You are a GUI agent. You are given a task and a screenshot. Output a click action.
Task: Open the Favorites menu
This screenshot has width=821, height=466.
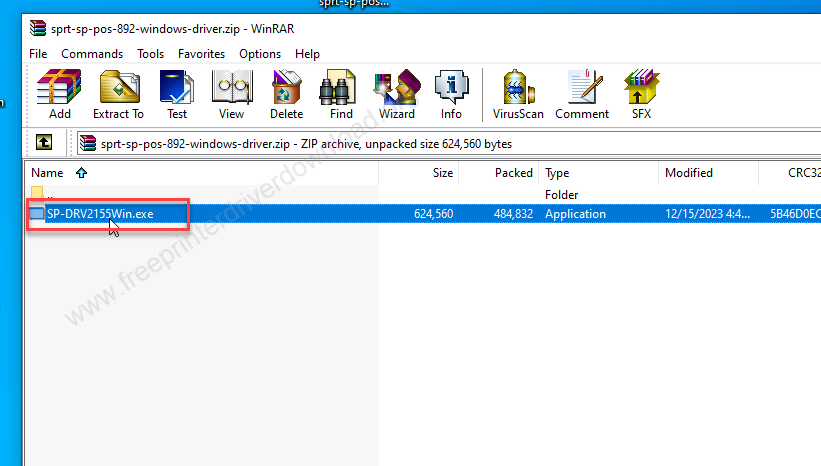coord(201,54)
